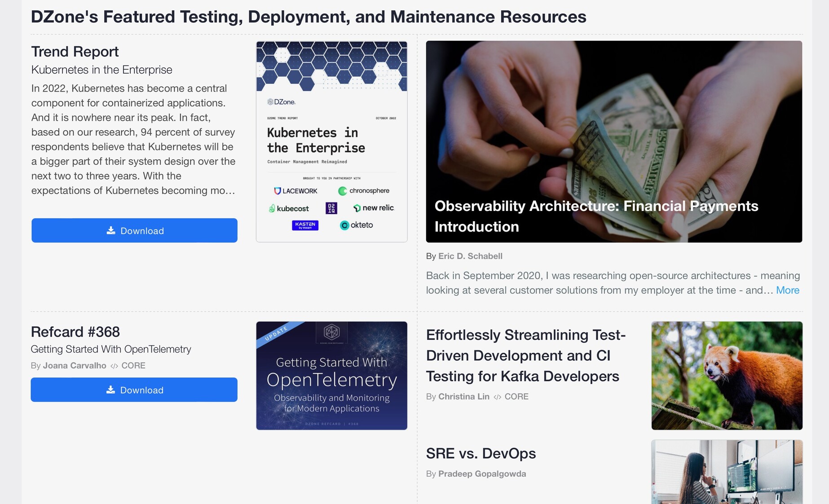
Task: Click the download icon in the Refcard button
Action: coord(110,390)
